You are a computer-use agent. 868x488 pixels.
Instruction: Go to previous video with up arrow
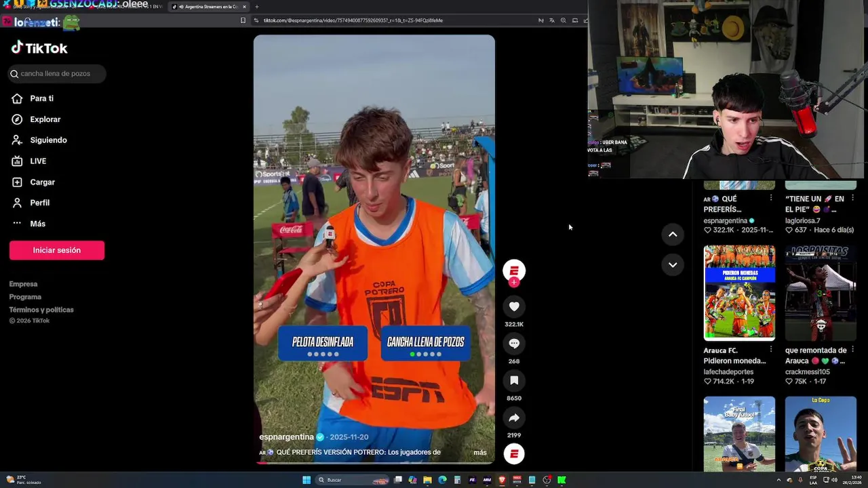coord(673,235)
